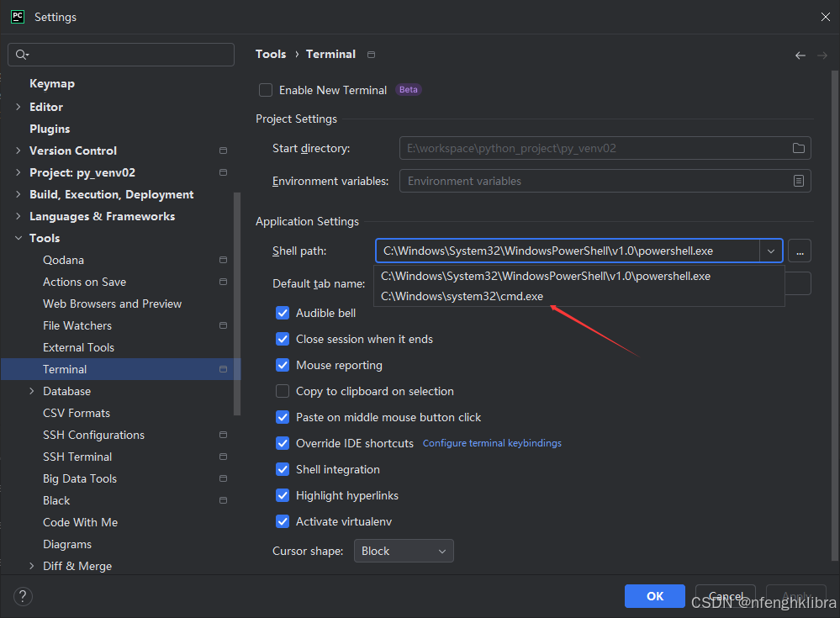Choose powershell.exe from the shell list
Image resolution: width=840 pixels, height=618 pixels.
click(579, 277)
